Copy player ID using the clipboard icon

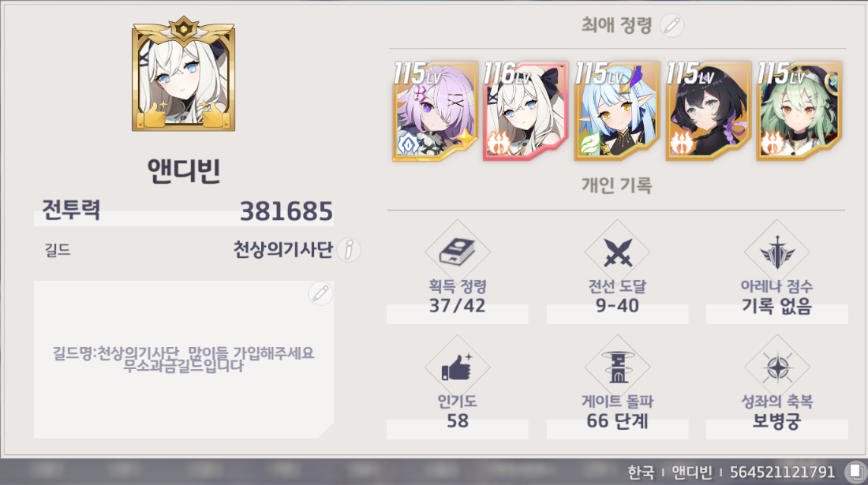click(855, 472)
